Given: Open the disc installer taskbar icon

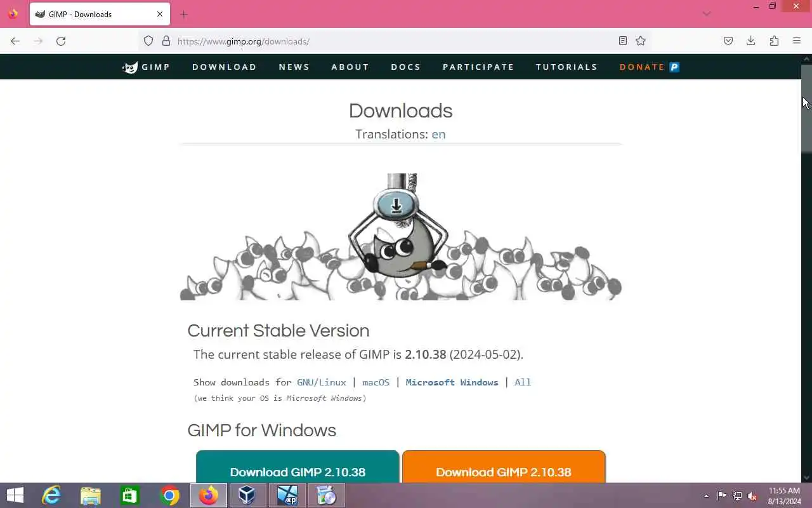Looking at the screenshot, I should pyautogui.click(x=327, y=495).
